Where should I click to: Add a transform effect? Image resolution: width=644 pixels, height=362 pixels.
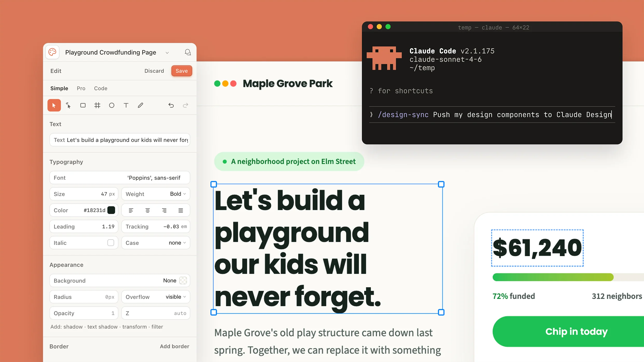[135, 327]
